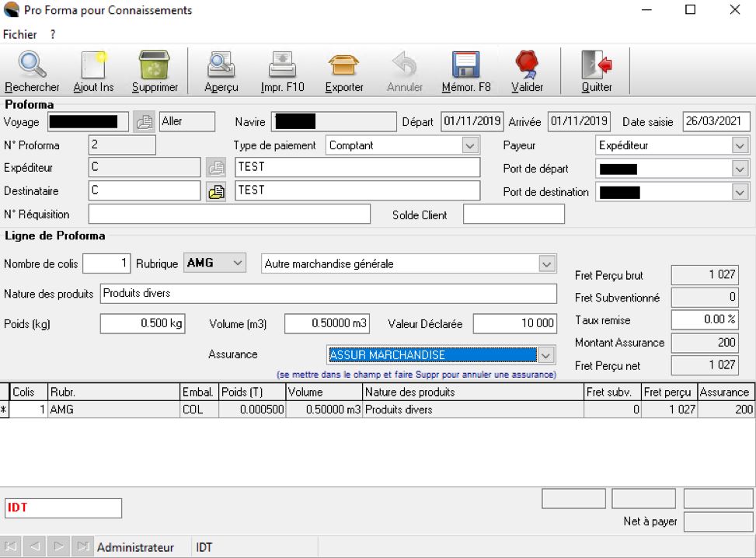Click the Valider red seal icon
This screenshot has height=558, width=756.
pyautogui.click(x=527, y=65)
